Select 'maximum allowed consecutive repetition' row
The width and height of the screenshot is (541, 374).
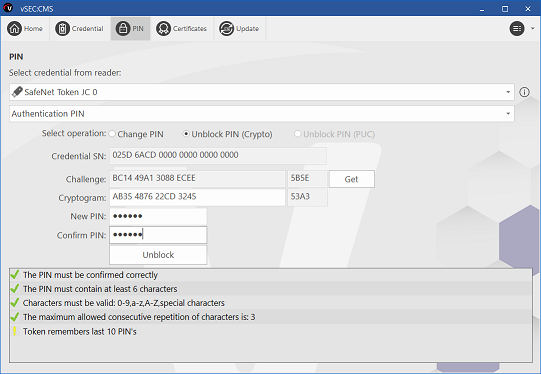(x=270, y=317)
